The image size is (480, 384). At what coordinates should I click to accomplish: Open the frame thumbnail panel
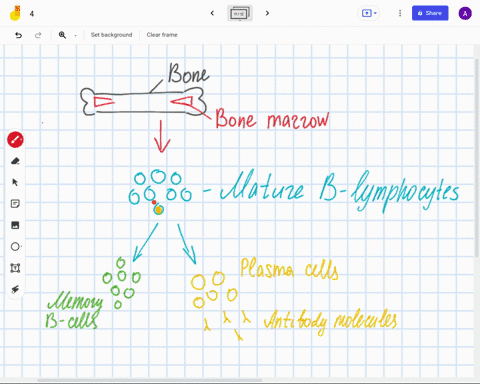click(x=240, y=13)
